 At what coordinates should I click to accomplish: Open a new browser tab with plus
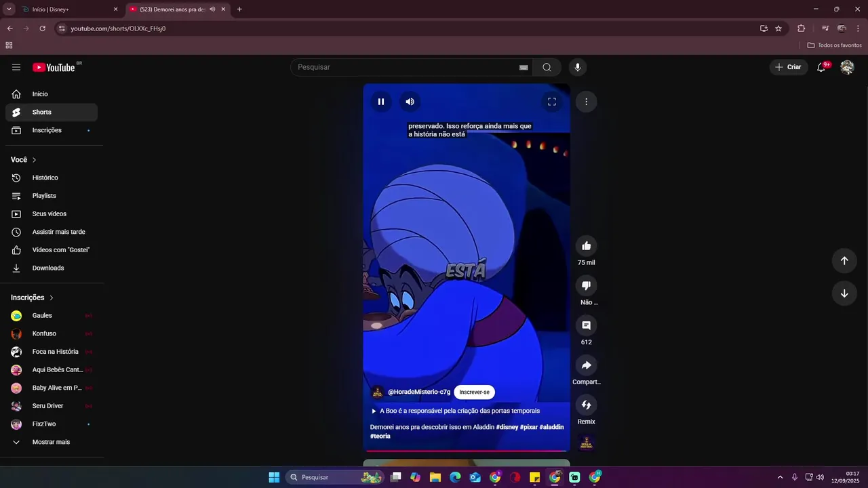tap(239, 9)
